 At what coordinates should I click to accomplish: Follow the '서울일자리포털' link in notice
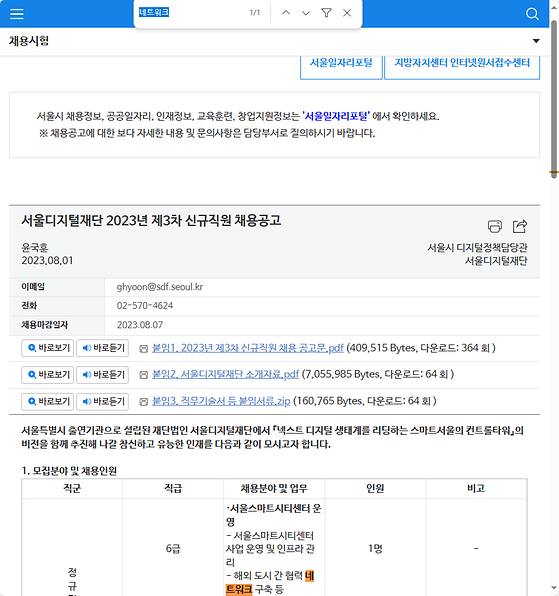coord(336,116)
